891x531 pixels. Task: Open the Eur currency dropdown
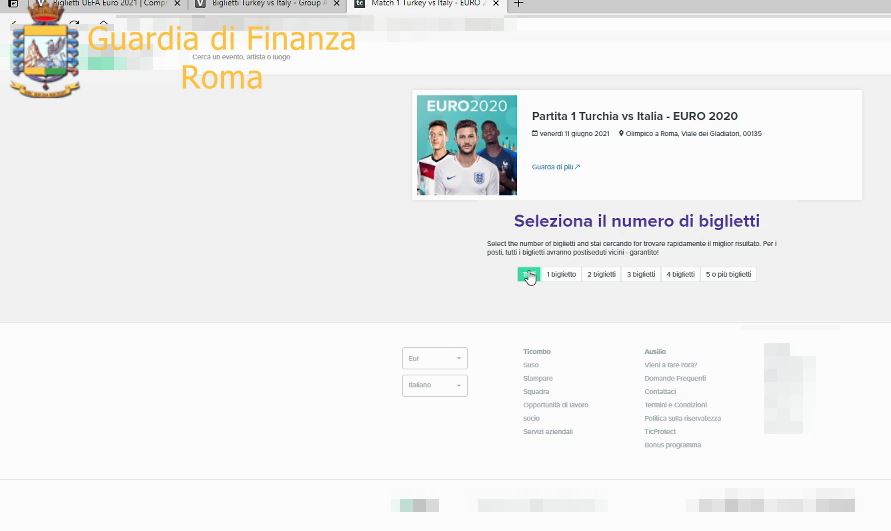point(435,358)
